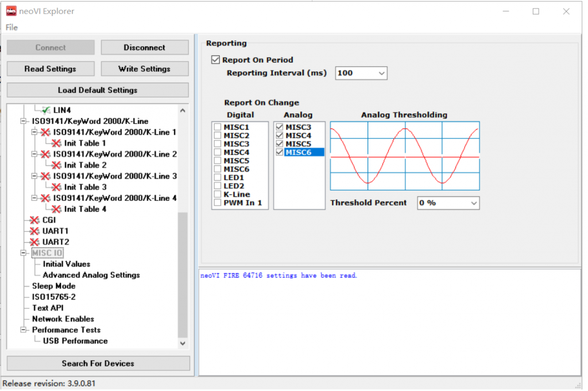
Task: Select Advanced Analog Settings tree item
Action: click(91, 275)
